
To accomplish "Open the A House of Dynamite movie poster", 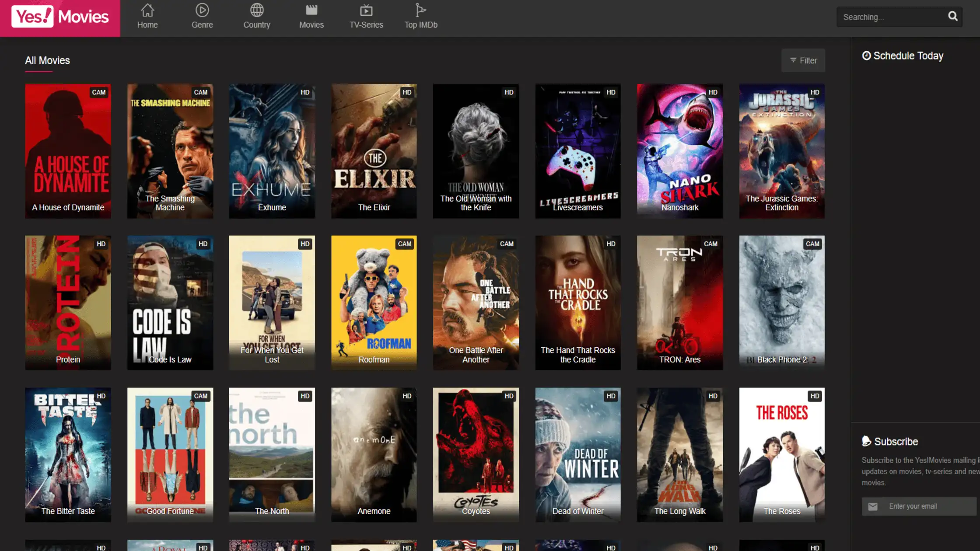I will pos(68,151).
